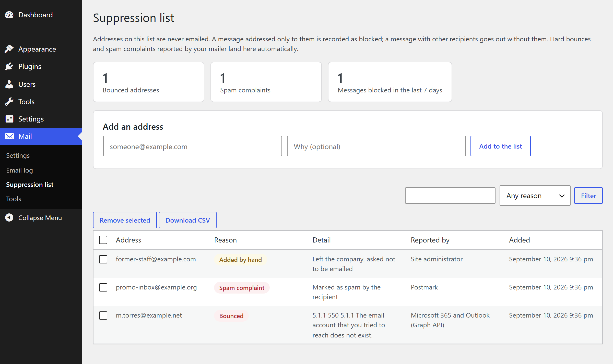613x364 pixels.
Task: Click the Filter button
Action: pyautogui.click(x=588, y=196)
